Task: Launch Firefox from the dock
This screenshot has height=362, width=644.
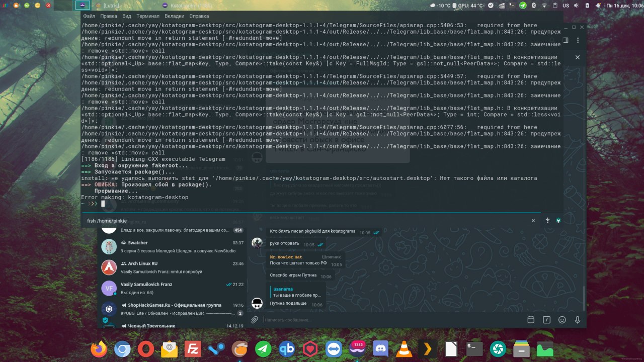Action: (x=99, y=348)
